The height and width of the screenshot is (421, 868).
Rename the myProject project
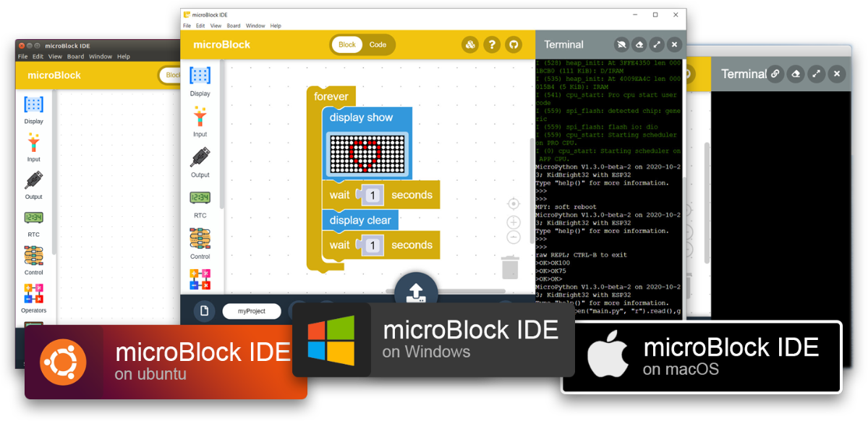coord(252,310)
